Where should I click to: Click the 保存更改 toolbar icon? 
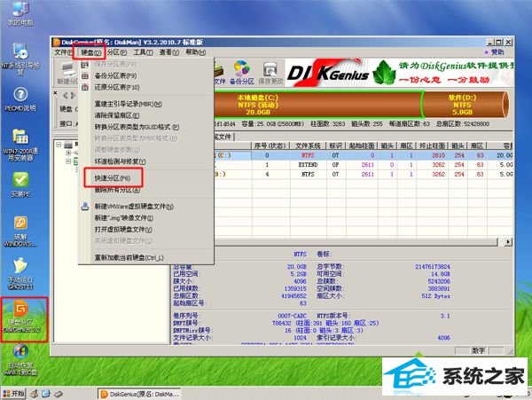(x=270, y=73)
